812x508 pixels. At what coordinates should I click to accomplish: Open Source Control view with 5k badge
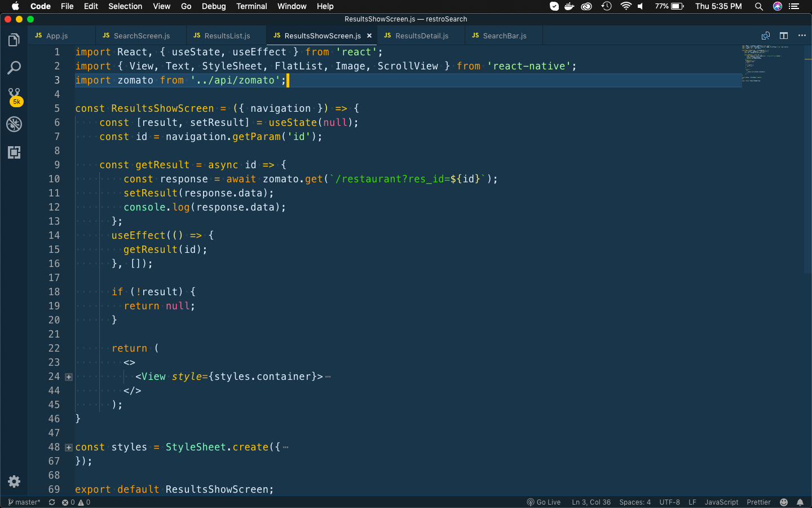pyautogui.click(x=15, y=97)
